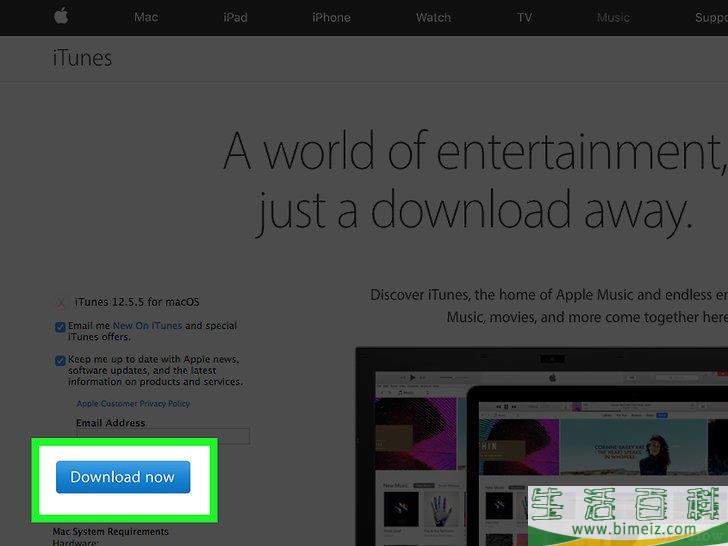This screenshot has height=546, width=728.
Task: Open the Mac menu item
Action: (x=146, y=18)
